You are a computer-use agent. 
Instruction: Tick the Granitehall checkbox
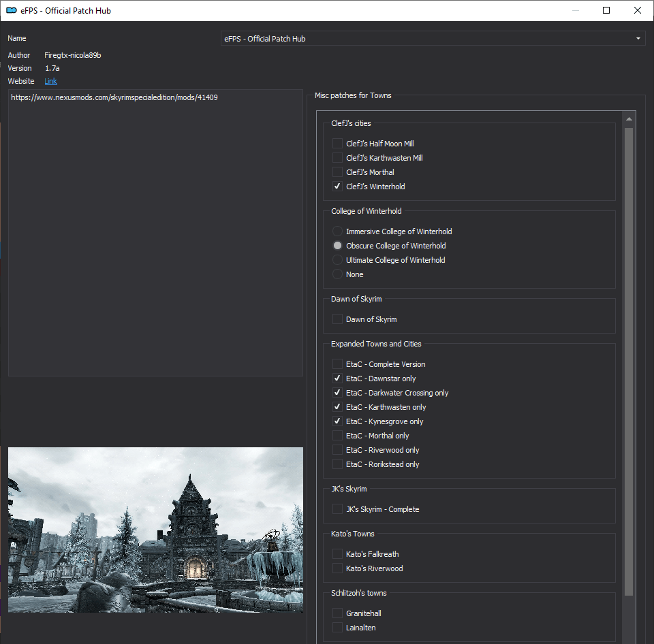pos(337,613)
